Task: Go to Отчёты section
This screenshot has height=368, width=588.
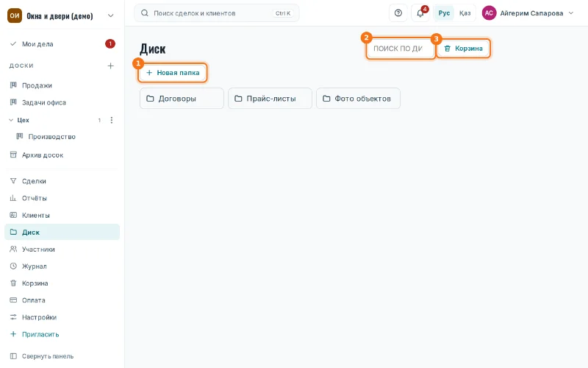Action: click(x=62, y=198)
